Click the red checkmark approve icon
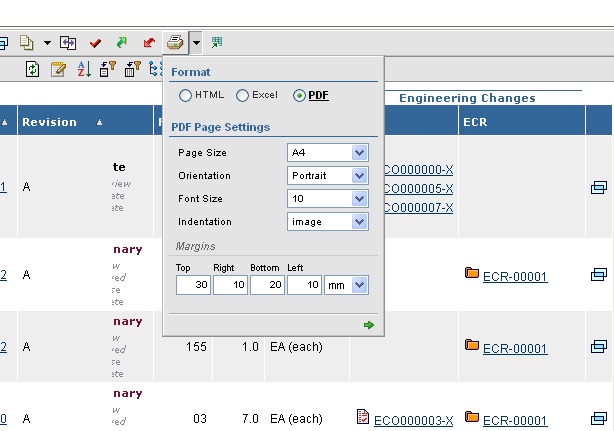614x431 pixels. 96,43
